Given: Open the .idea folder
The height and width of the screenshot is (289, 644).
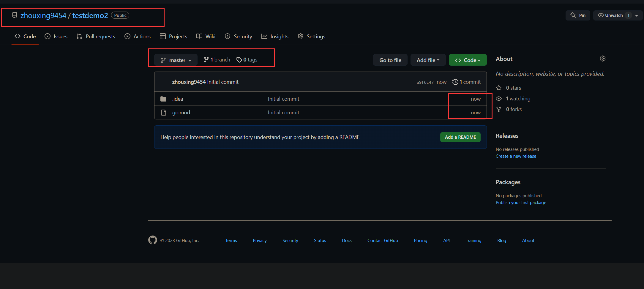Looking at the screenshot, I should 178,99.
